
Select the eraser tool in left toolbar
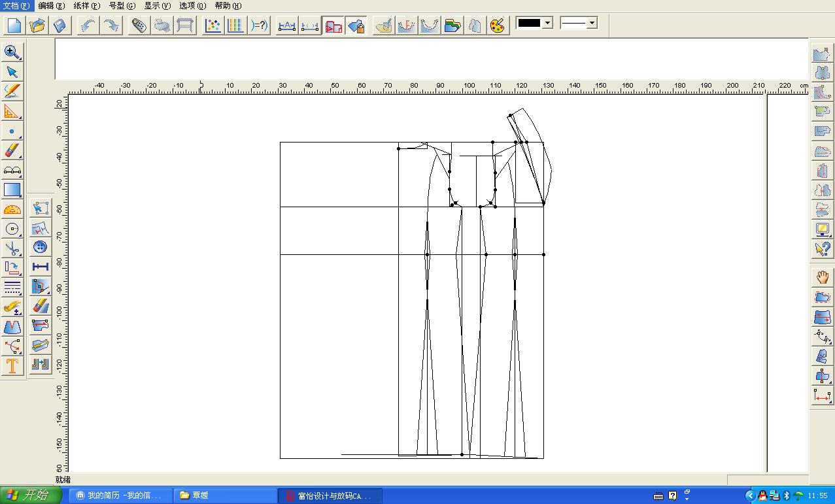point(12,150)
